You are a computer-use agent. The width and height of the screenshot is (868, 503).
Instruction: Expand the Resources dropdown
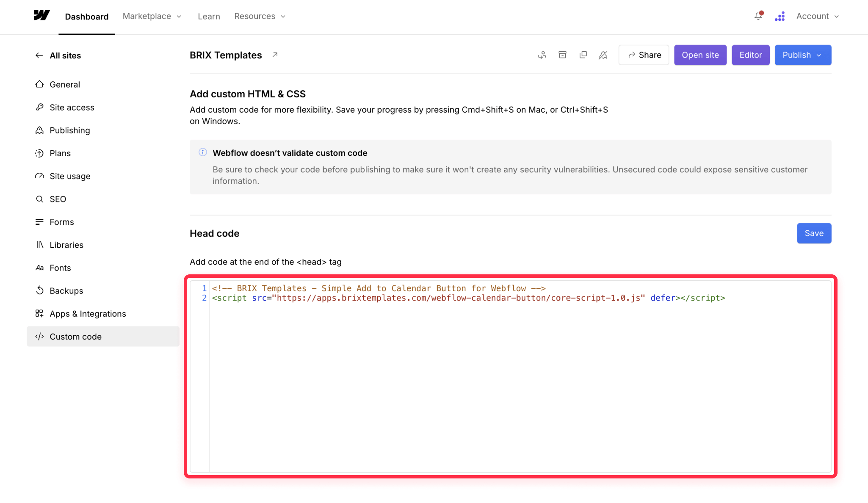click(x=260, y=16)
